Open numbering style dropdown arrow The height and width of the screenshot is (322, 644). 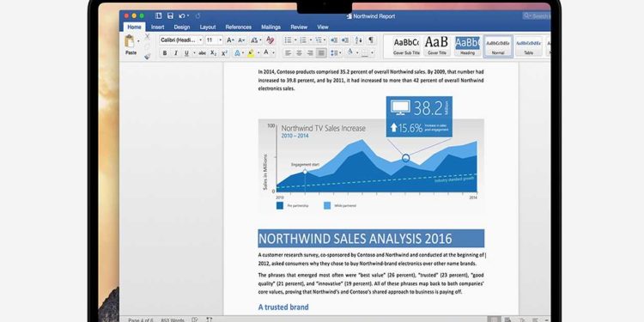pyautogui.click(x=310, y=40)
